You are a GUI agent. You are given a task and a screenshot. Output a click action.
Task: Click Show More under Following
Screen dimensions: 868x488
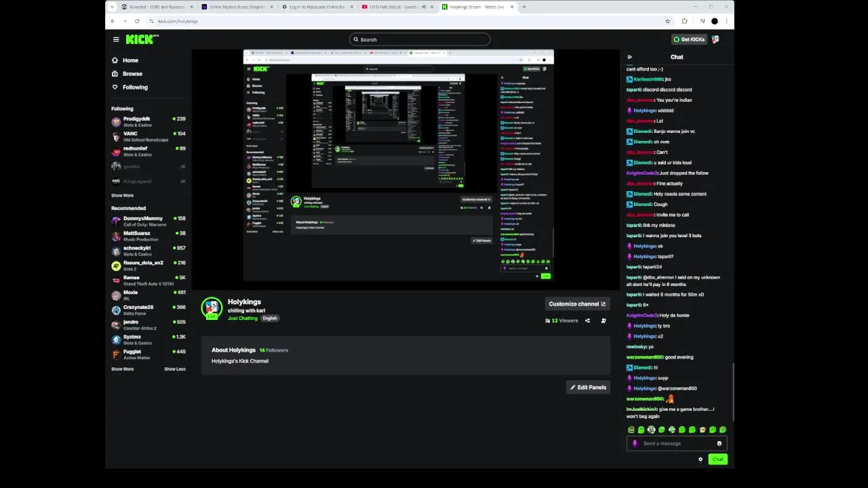(122, 195)
